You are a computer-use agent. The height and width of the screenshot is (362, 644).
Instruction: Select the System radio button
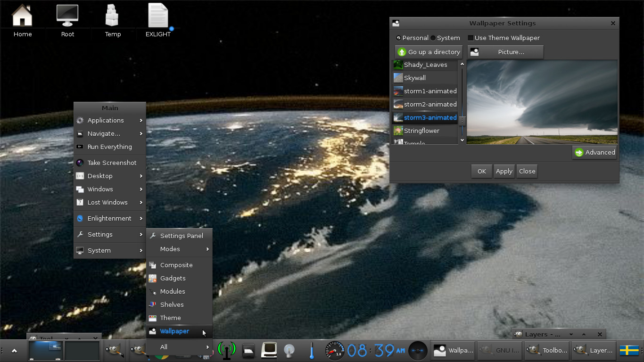coord(433,38)
